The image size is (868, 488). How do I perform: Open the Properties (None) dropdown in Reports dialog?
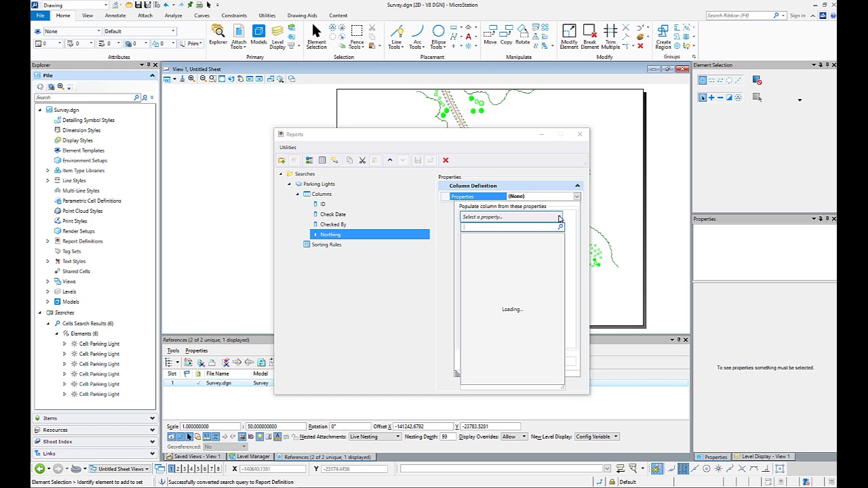pos(576,197)
